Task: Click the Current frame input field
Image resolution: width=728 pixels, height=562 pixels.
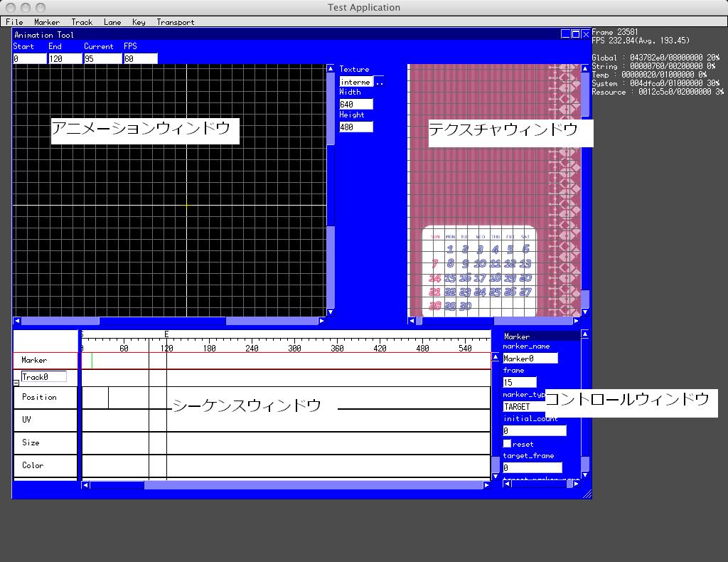Action: click(x=102, y=58)
